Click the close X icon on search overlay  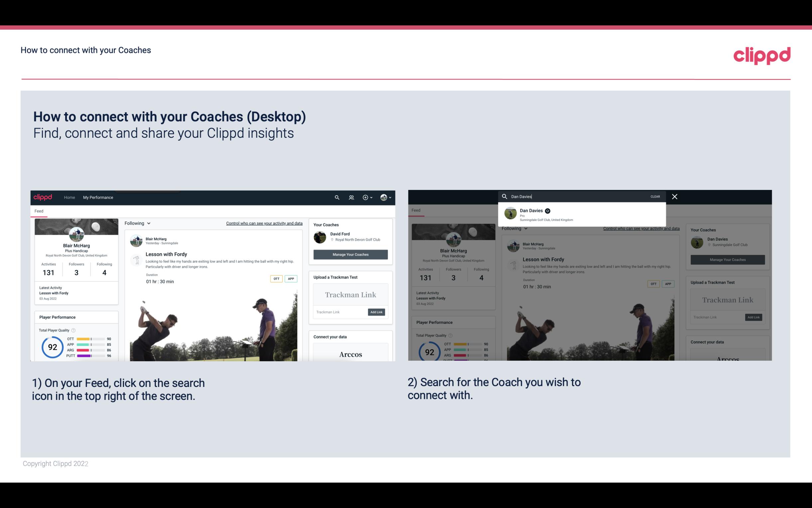tap(675, 197)
